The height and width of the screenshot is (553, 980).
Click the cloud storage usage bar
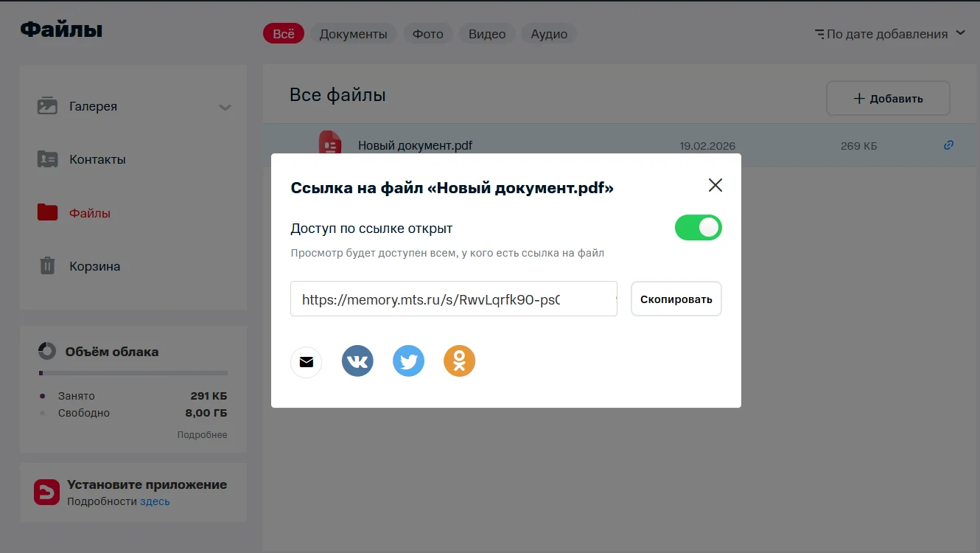click(133, 373)
